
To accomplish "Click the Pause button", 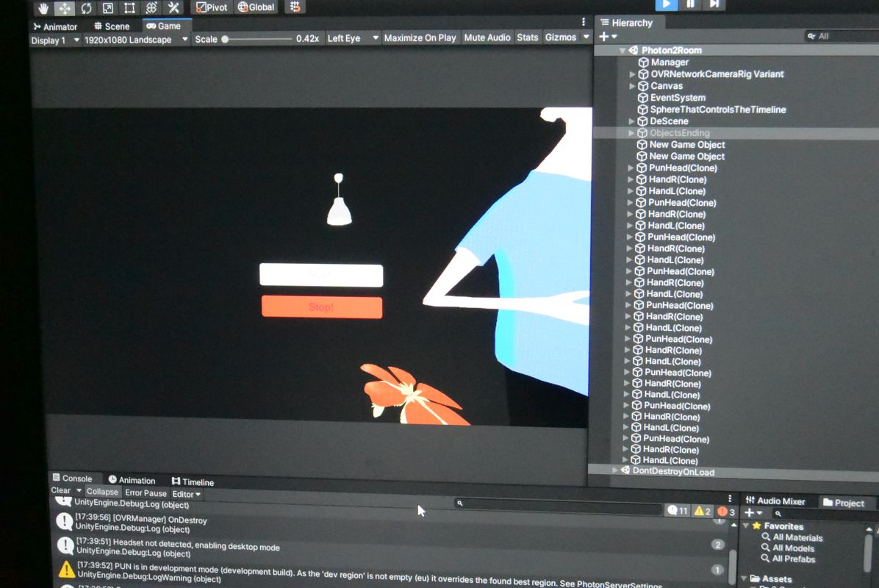I will tap(691, 4).
